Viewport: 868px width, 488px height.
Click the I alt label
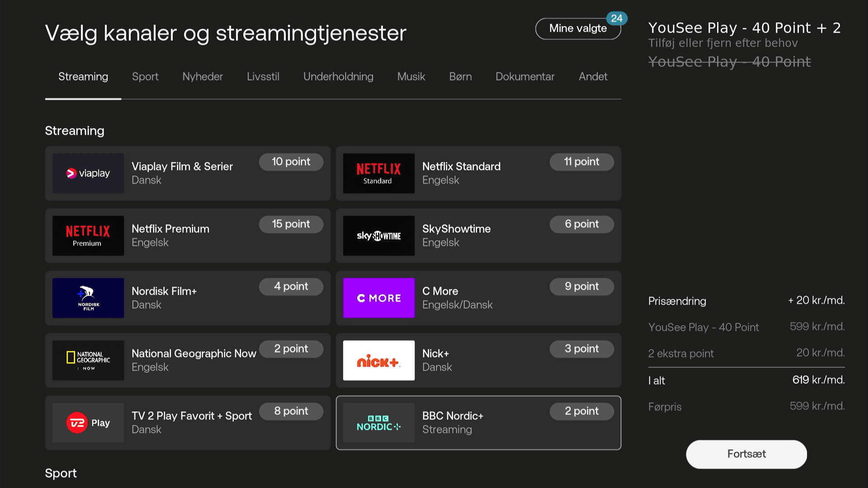656,380
